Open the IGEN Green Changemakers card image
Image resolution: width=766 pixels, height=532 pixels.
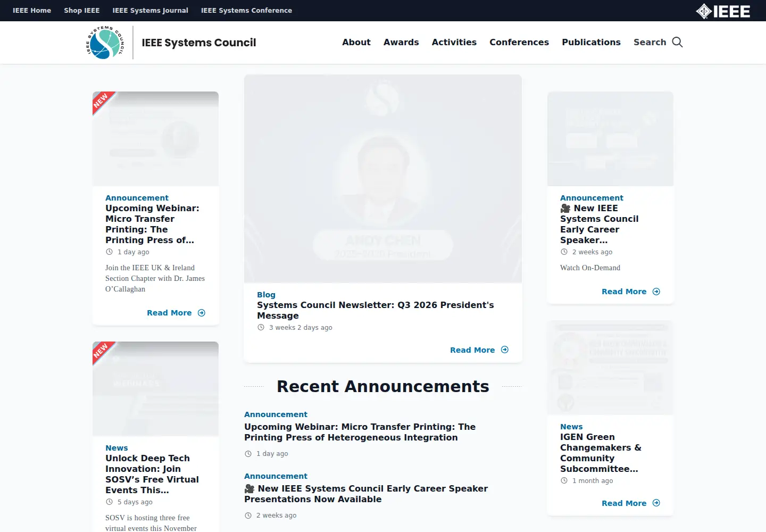610,368
